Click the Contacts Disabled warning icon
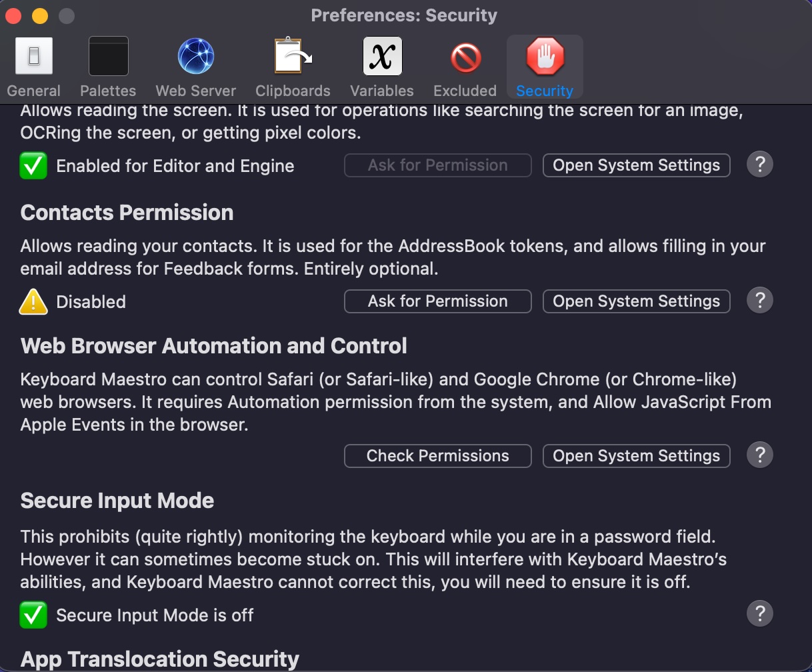This screenshot has width=812, height=672. (33, 302)
